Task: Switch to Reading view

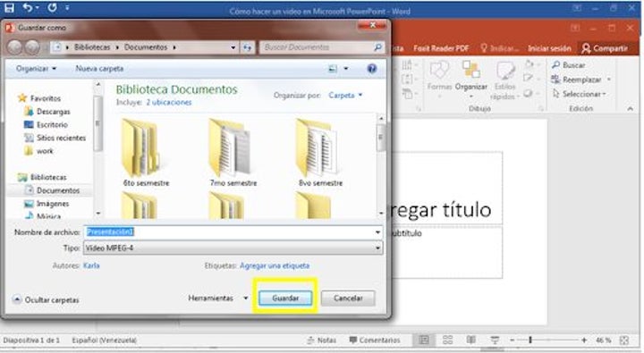Action: (x=470, y=340)
